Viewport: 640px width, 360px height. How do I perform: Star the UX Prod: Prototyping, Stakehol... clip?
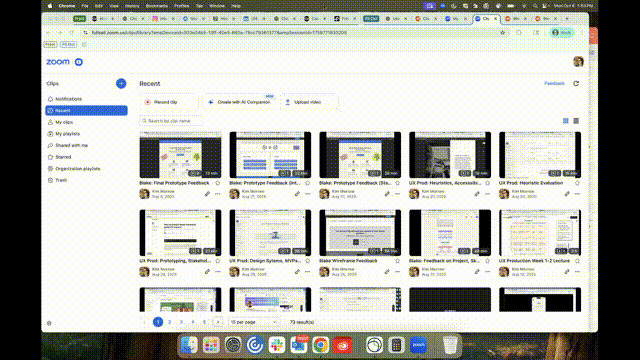pyautogui.click(x=218, y=260)
